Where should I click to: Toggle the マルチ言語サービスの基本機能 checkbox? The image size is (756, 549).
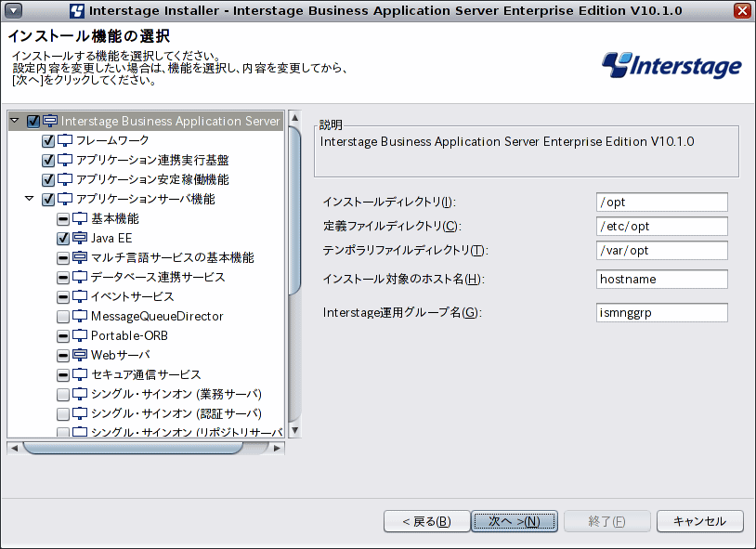point(63,258)
